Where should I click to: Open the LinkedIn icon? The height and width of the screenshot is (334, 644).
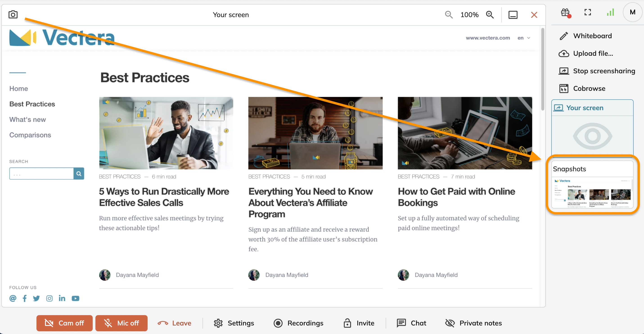pyautogui.click(x=62, y=298)
